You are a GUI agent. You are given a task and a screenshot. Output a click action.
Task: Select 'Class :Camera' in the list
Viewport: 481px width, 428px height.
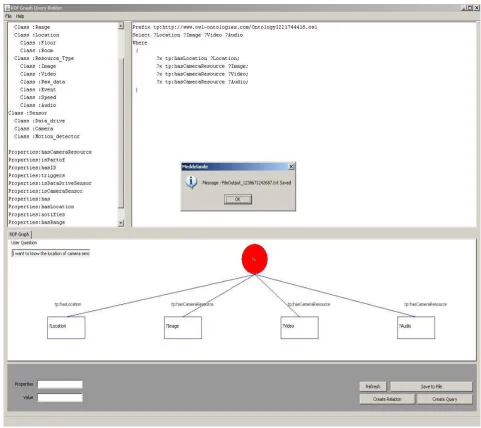pyautogui.click(x=34, y=128)
